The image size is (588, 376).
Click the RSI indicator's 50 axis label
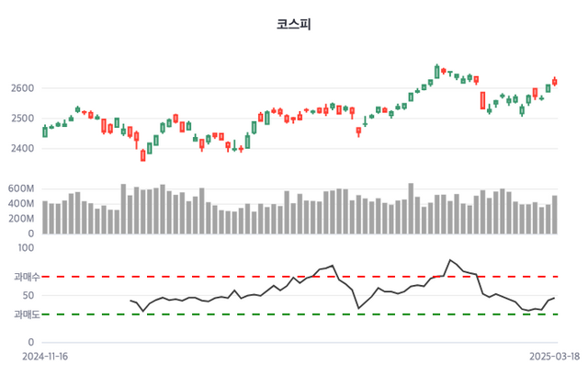[x=28, y=295]
